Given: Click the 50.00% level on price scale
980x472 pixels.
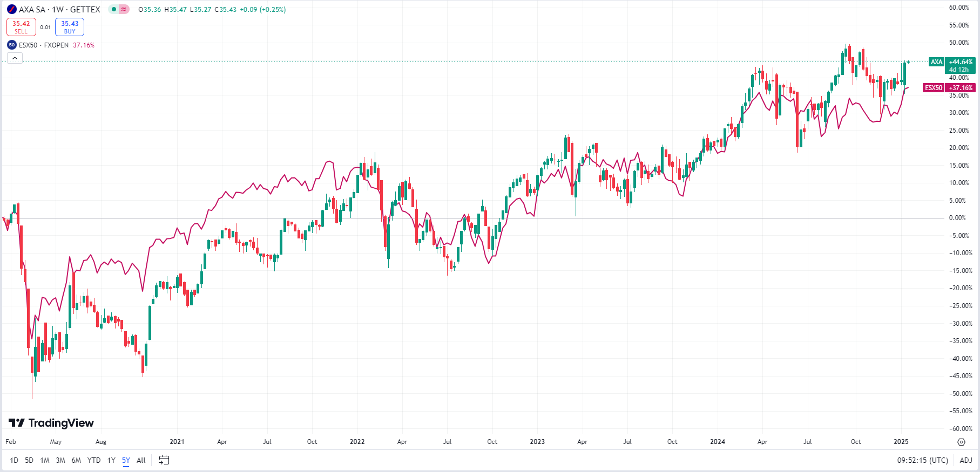Looking at the screenshot, I should [x=959, y=43].
